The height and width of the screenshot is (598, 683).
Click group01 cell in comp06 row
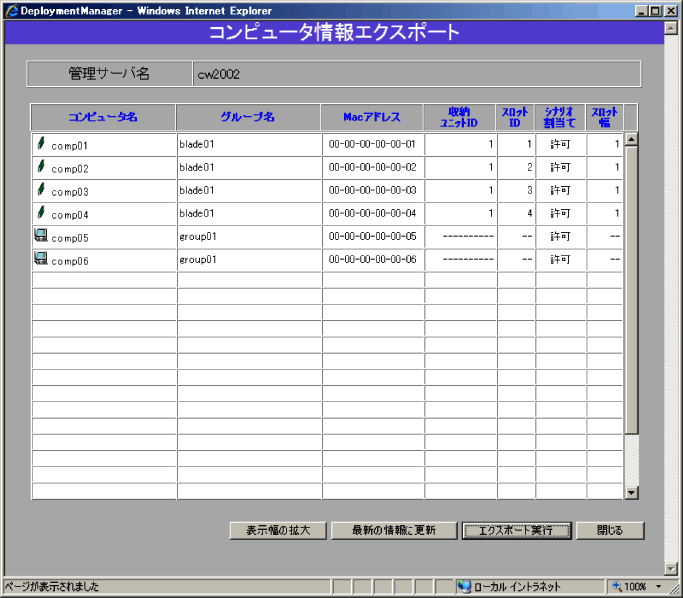[x=249, y=260]
